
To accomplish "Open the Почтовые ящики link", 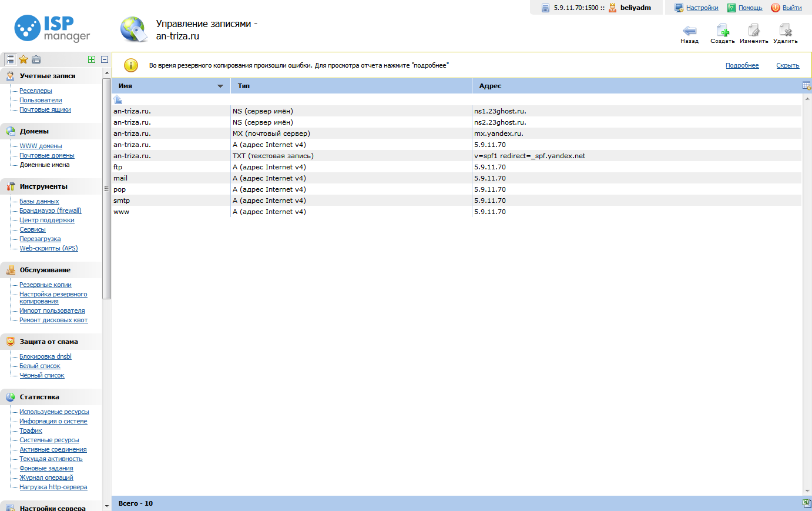I will tap(45, 109).
